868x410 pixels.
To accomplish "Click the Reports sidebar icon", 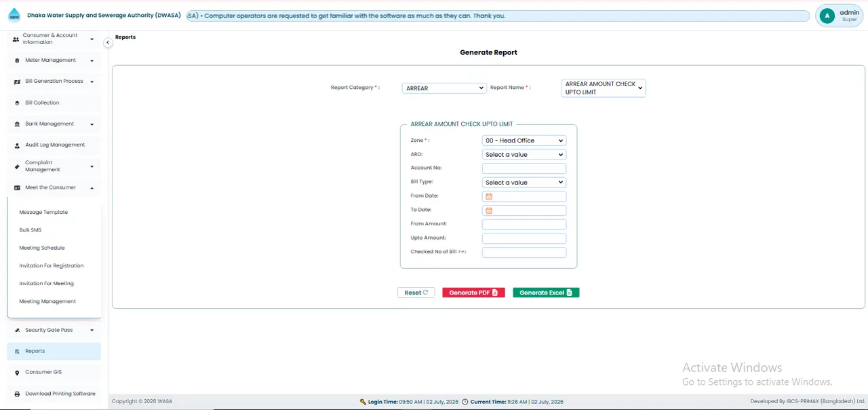I will pos(17,352).
